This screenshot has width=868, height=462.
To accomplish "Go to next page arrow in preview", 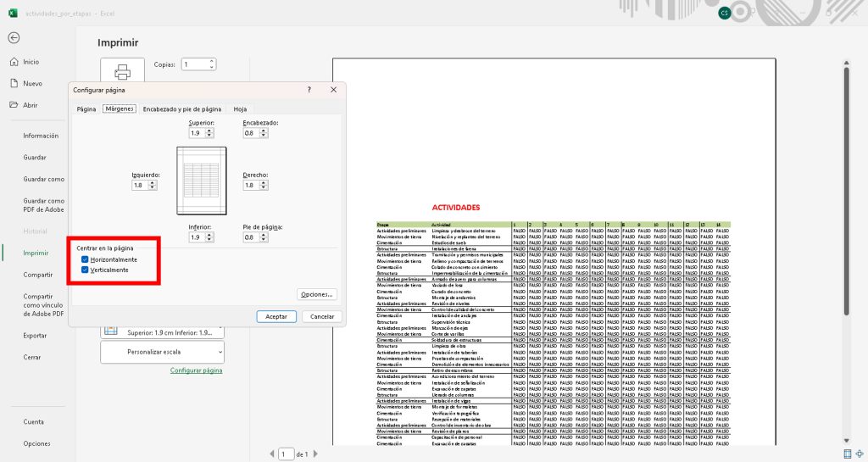I will point(315,454).
